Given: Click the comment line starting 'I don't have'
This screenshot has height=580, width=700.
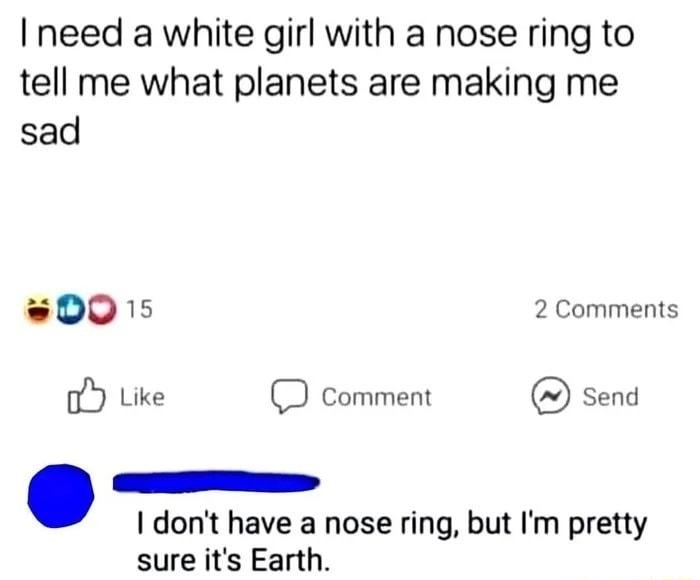Looking at the screenshot, I should pyautogui.click(x=392, y=524).
